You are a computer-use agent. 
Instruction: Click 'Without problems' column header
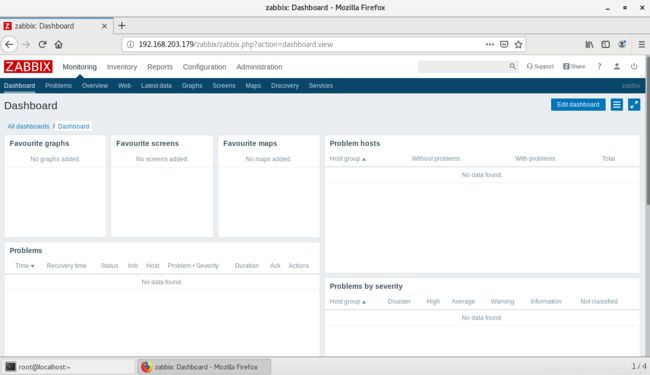pyautogui.click(x=436, y=159)
